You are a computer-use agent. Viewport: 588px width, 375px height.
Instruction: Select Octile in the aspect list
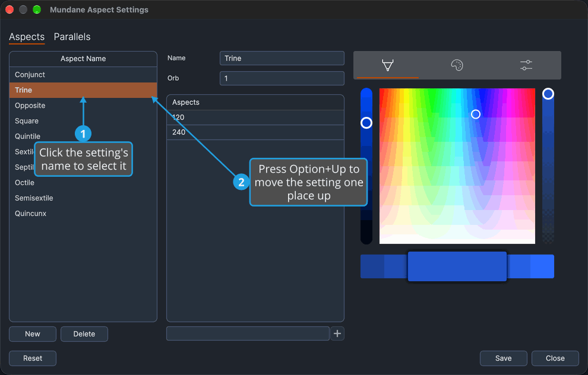click(83, 182)
